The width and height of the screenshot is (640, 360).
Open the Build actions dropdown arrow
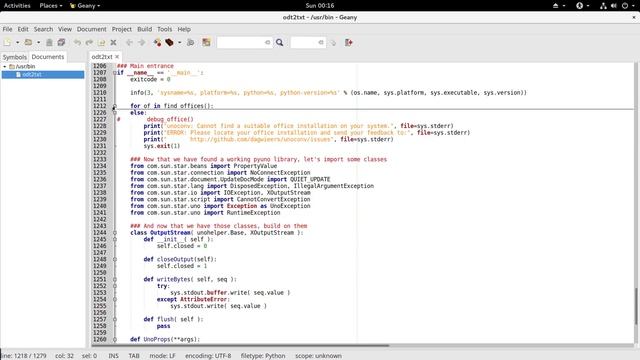point(180,42)
